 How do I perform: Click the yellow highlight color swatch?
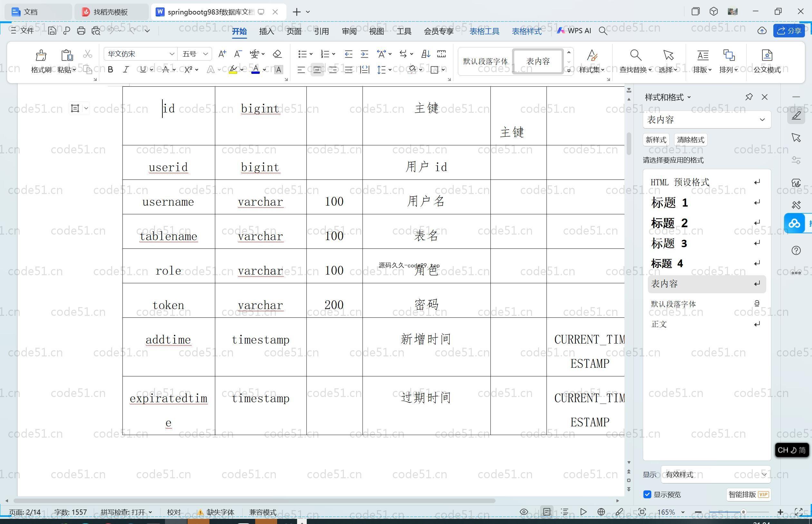tap(233, 70)
